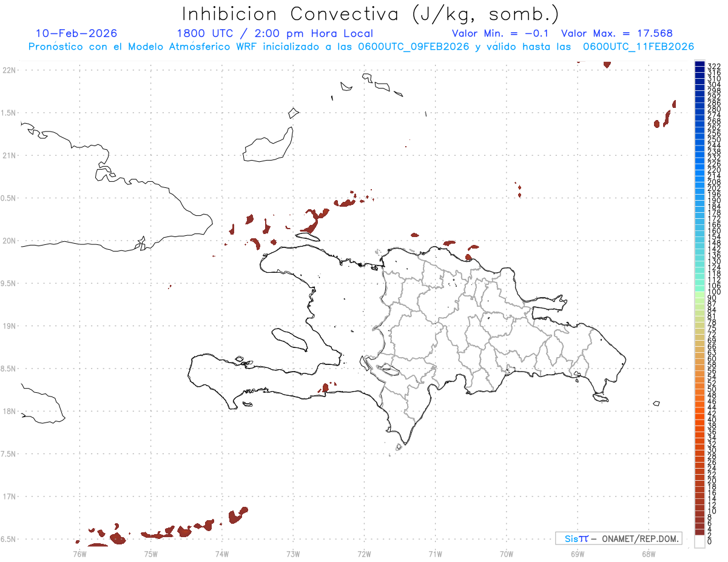Click the title 'Inhibicion Convectiva (J/kg, somb.)'
Image resolution: width=728 pixels, height=562 pixels.
point(371,15)
